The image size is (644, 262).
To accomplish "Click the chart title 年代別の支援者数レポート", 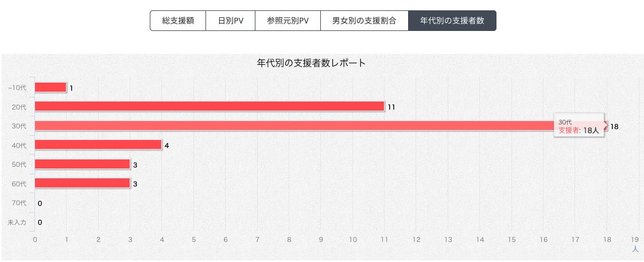I will tap(311, 63).
